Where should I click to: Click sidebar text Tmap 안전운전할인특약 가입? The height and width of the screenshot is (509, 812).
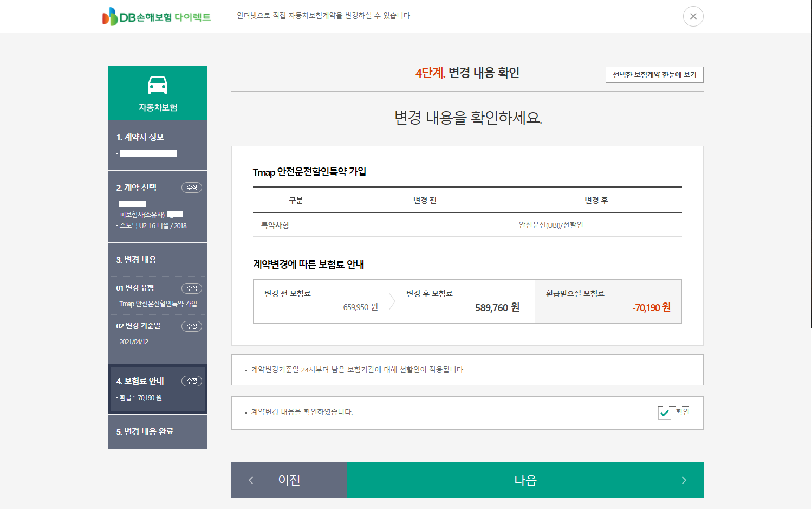pos(158,304)
